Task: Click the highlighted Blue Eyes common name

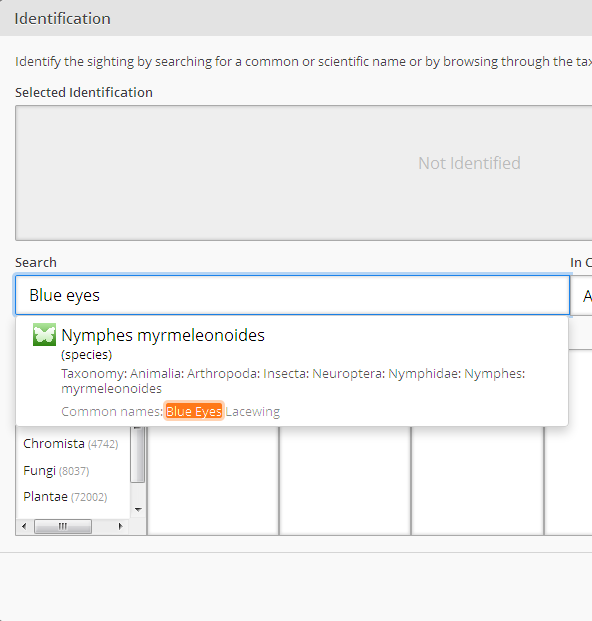Action: (194, 411)
